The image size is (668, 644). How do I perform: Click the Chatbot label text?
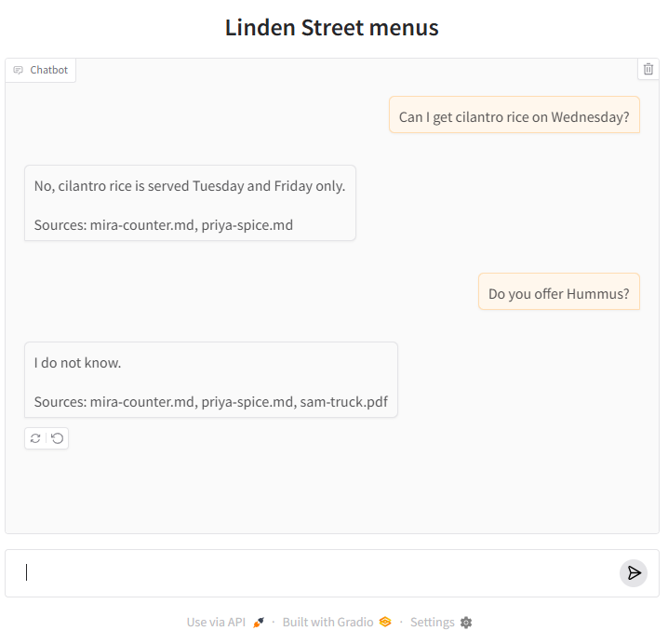[x=48, y=70]
